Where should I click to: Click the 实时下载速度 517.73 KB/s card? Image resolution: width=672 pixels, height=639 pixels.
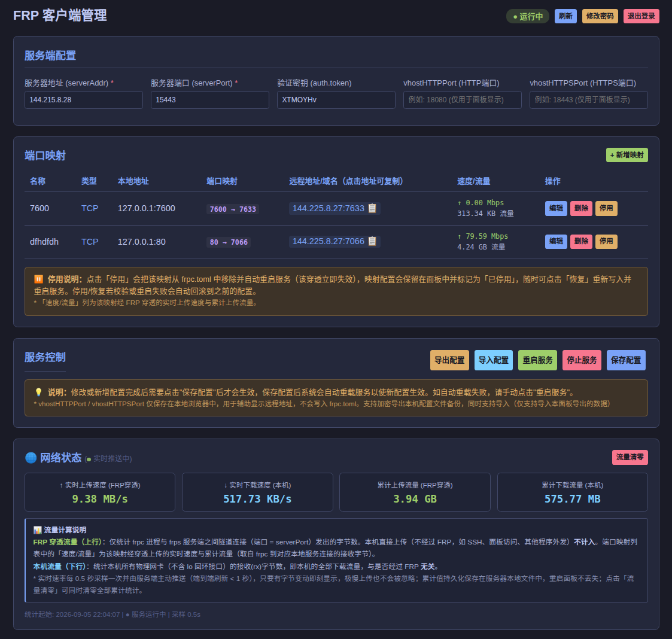[x=257, y=492]
